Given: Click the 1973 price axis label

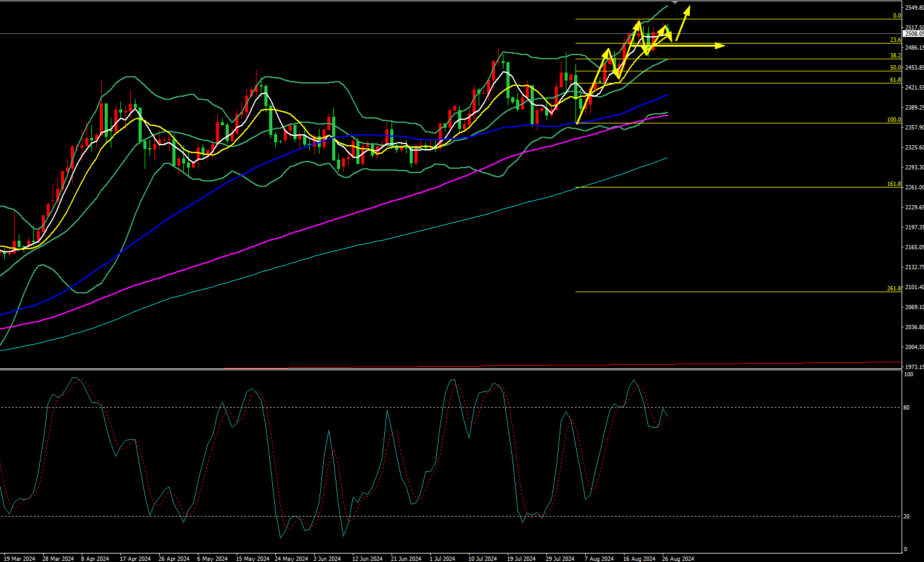Looking at the screenshot, I should 914,367.
